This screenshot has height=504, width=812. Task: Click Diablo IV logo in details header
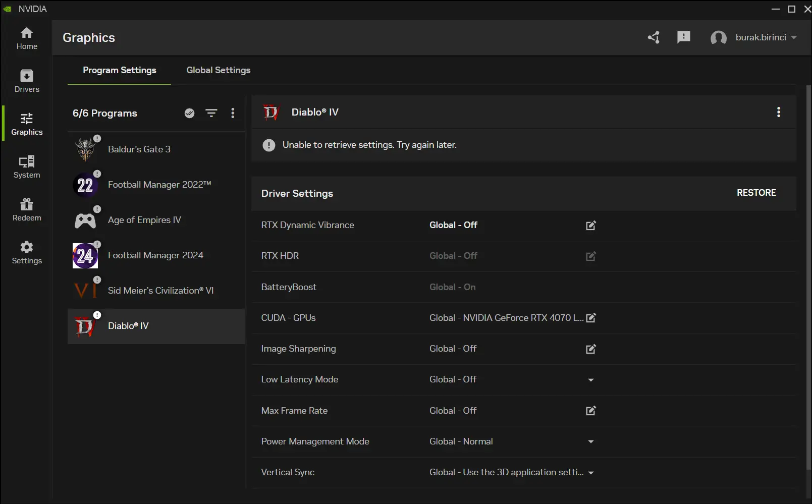271,112
